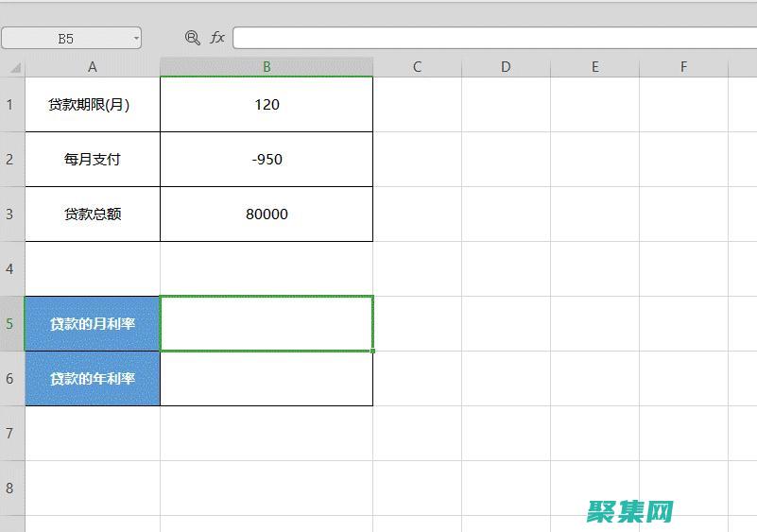Viewport: 757px width, 532px height.
Task: Click the cell containing 120
Action: (x=267, y=105)
